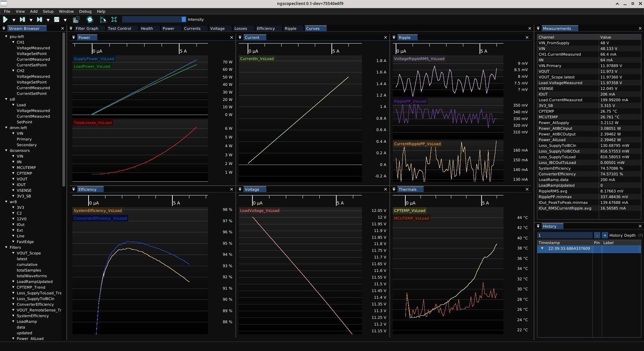Click the SupplyPower_VsLoad channel label
The width and height of the screenshot is (644, 351).
click(94, 59)
